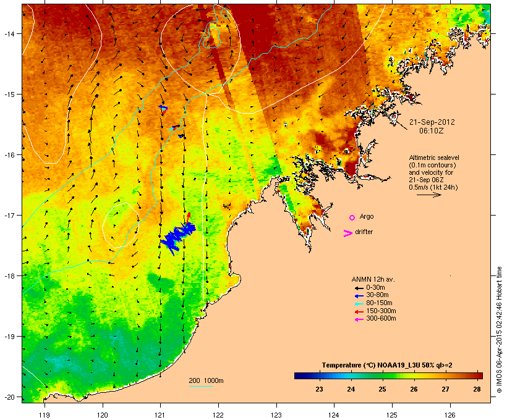The height and width of the screenshot is (420, 507).
Task: Click the colorbar tick label 24
Action: tap(351, 389)
